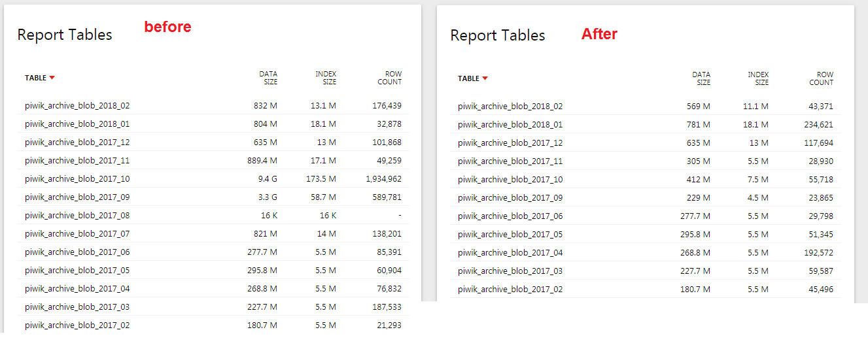Sort by DATA SIZE in the 'After' panel
This screenshot has height=349, width=868.
(701, 78)
